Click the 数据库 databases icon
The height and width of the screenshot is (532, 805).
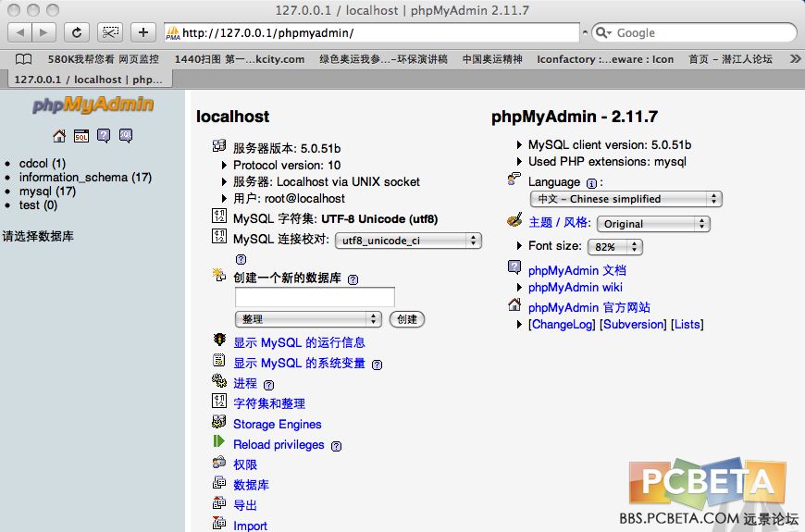pyautogui.click(x=219, y=482)
